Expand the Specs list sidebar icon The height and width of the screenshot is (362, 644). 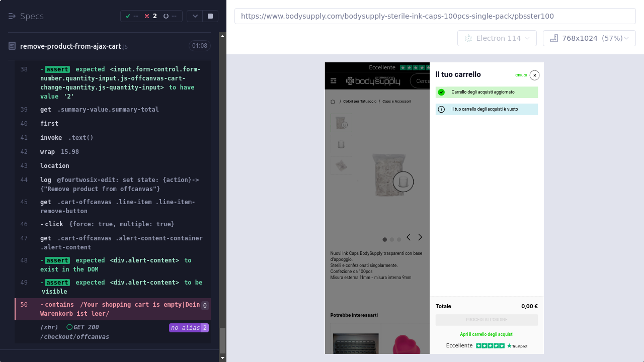click(12, 16)
